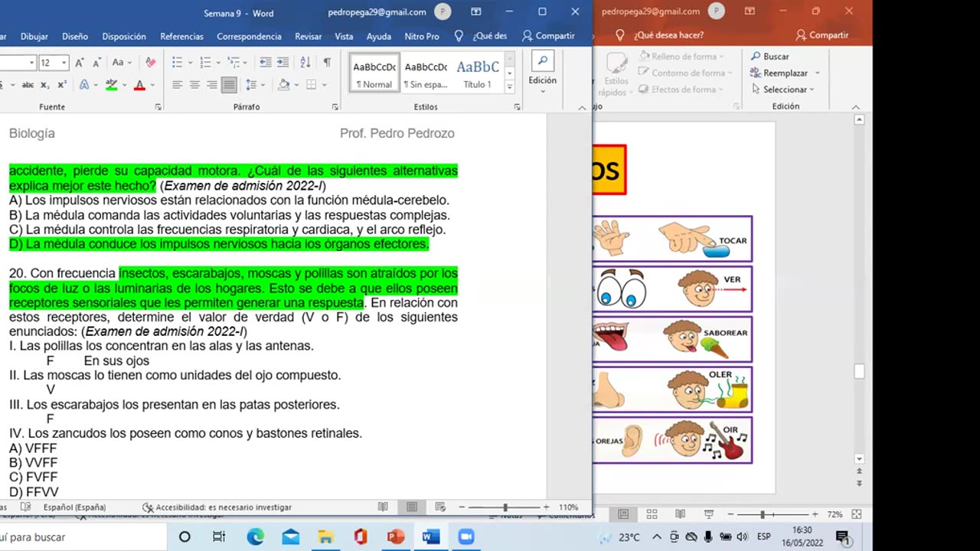Viewport: 980px width, 551px height.
Task: Center the text
Action: click(x=194, y=85)
